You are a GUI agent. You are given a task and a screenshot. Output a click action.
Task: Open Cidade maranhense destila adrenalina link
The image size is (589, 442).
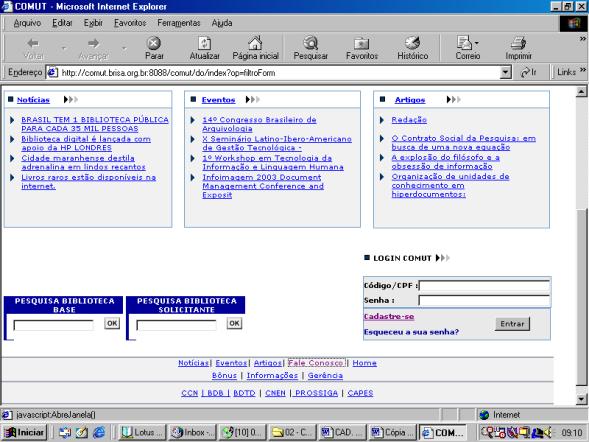point(83,162)
